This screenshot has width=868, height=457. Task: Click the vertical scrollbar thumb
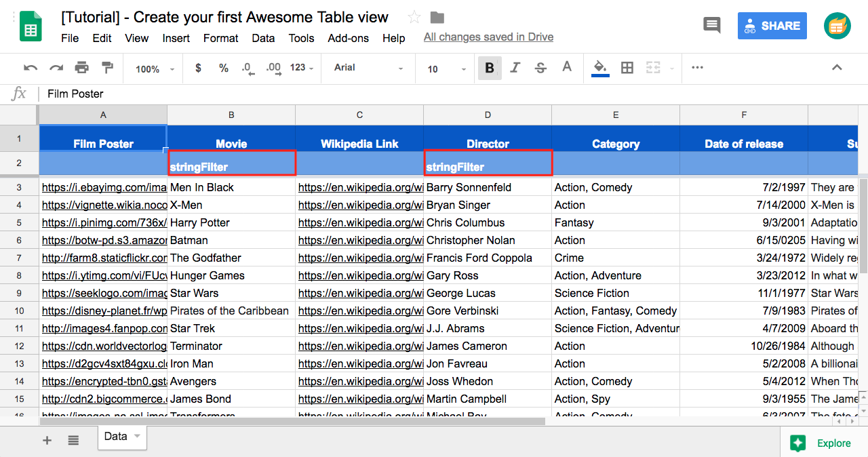(863, 226)
